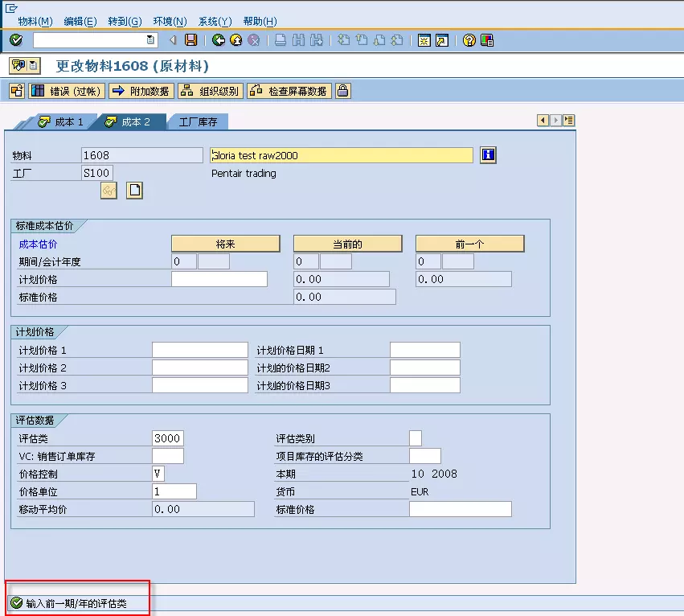Click the 错误 (过帐) button
Viewport: 684px width, 616px height.
point(67,91)
